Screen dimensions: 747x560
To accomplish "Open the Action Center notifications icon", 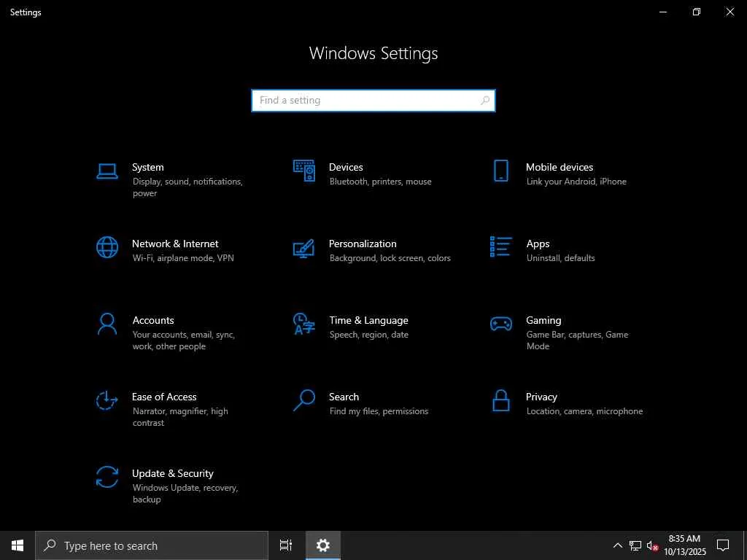I will coord(723,545).
